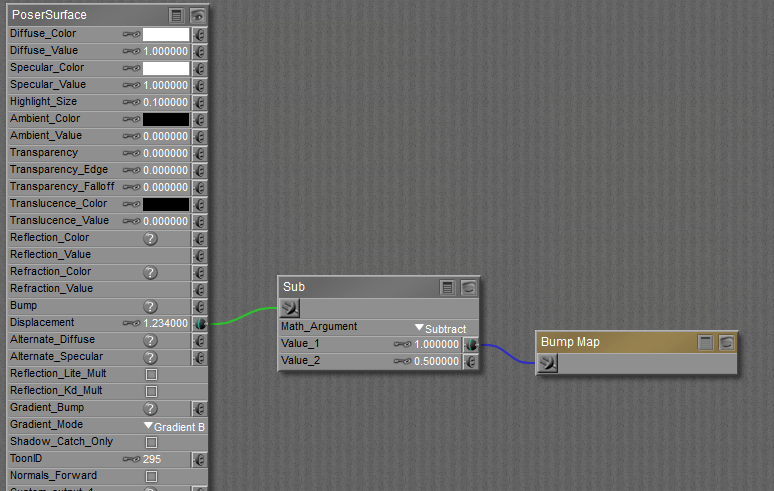Click the Sub node Value_1 connected plug
This screenshot has height=491, width=774.
pyautogui.click(x=471, y=344)
